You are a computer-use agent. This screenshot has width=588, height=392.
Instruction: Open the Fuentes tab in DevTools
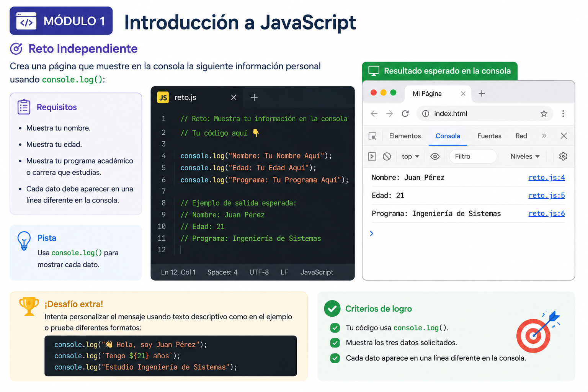(x=489, y=136)
